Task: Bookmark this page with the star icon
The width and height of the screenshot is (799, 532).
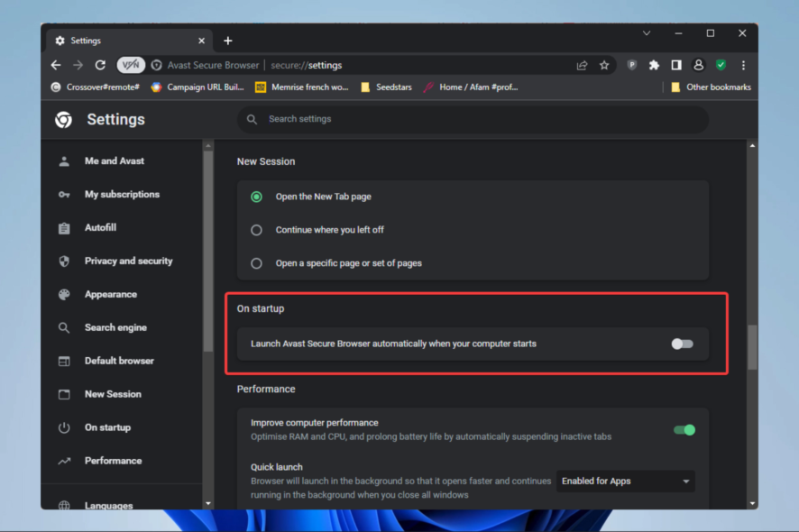Action: (604, 65)
